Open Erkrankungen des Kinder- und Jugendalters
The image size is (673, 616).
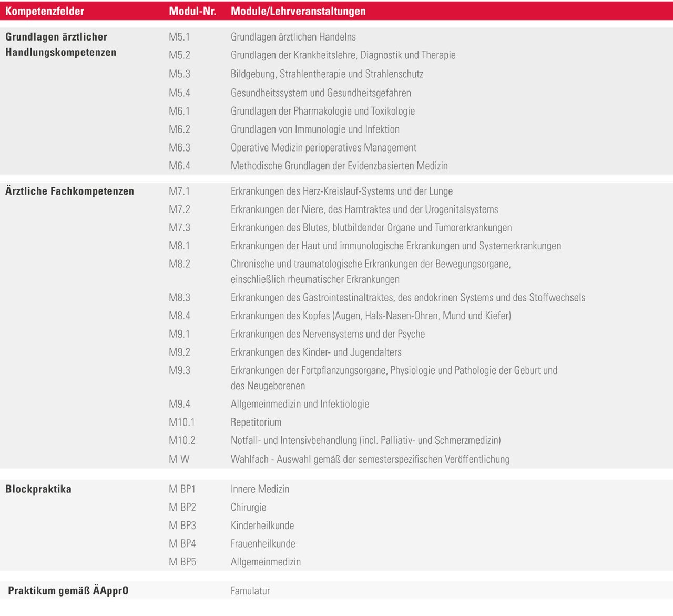pyautogui.click(x=315, y=352)
